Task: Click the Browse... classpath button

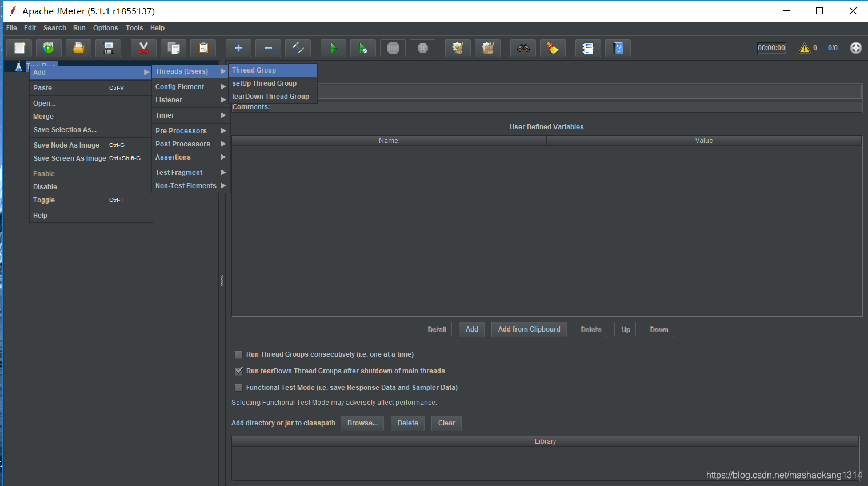Action: (x=362, y=423)
